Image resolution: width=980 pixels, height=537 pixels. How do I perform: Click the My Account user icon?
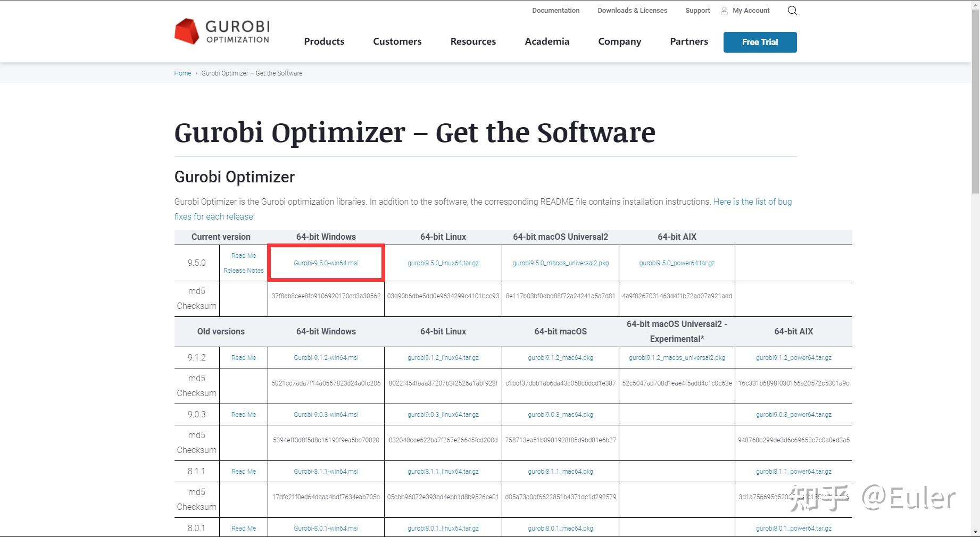point(724,11)
